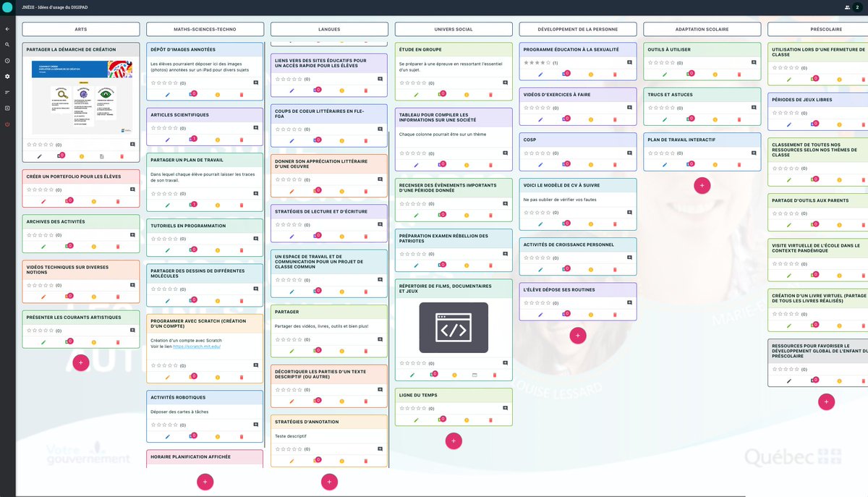This screenshot has width=868, height=497.
Task: Click the evaluation bubble on 'Archives des activités'
Action: click(69, 246)
